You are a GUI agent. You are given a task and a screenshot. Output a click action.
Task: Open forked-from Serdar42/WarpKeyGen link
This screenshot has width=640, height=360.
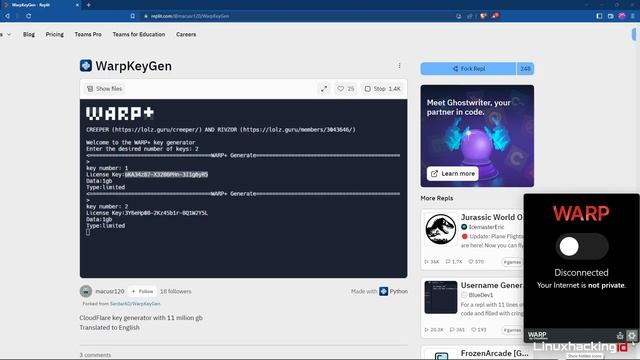(135, 304)
